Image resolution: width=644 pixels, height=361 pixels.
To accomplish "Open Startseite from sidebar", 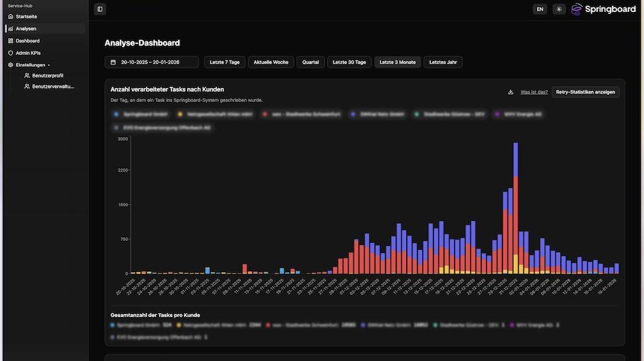I will [26, 16].
